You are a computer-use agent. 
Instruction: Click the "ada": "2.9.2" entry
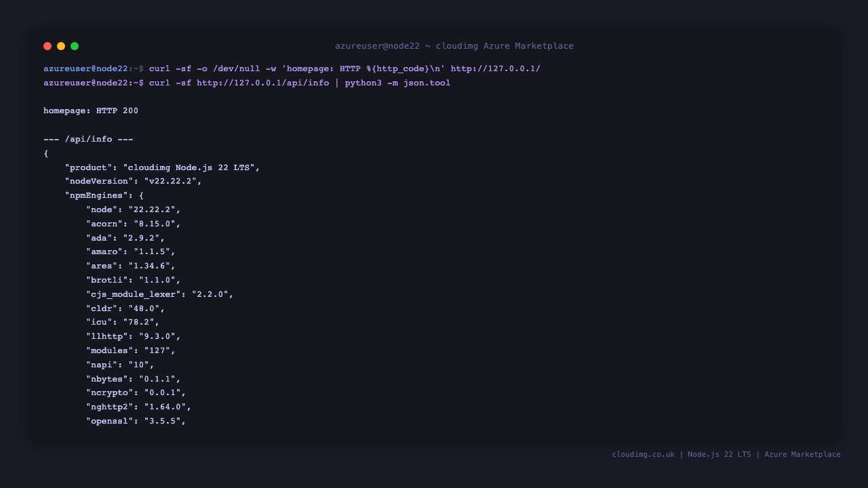click(125, 238)
